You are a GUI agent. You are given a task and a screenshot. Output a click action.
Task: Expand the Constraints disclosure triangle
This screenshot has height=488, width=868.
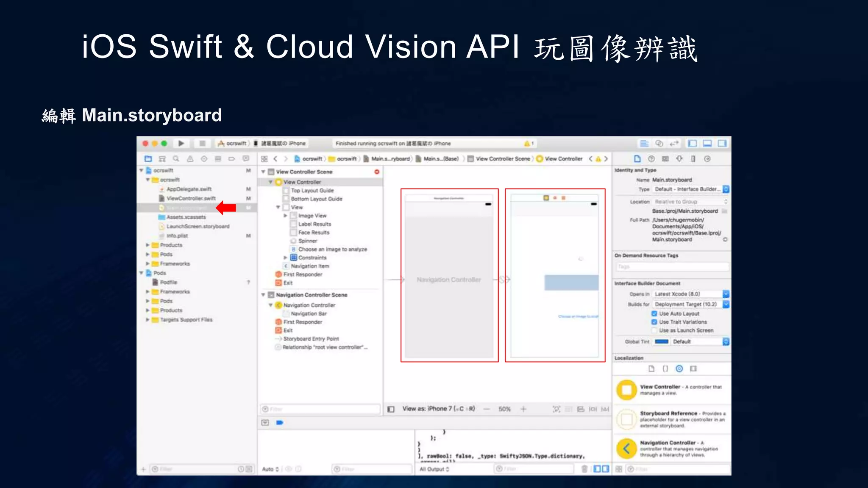click(x=286, y=258)
